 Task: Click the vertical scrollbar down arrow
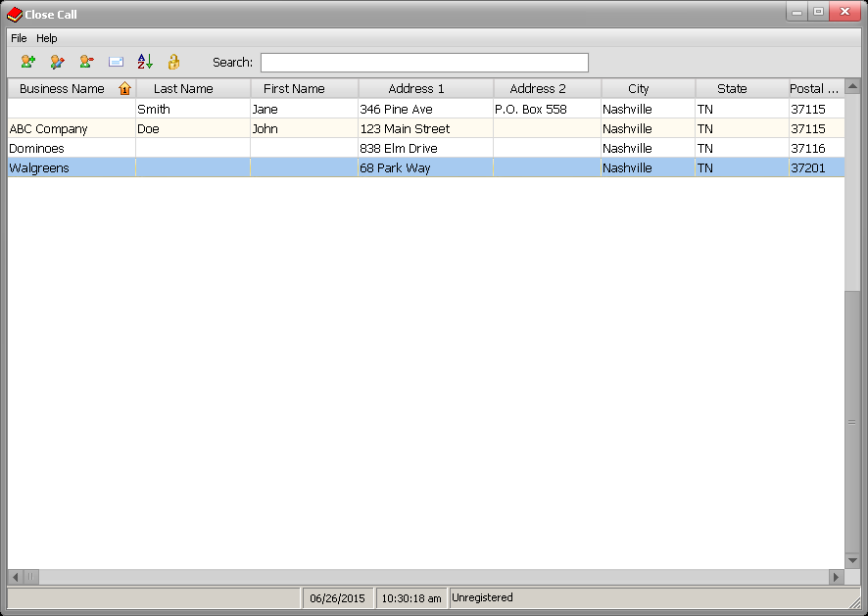tap(851, 559)
